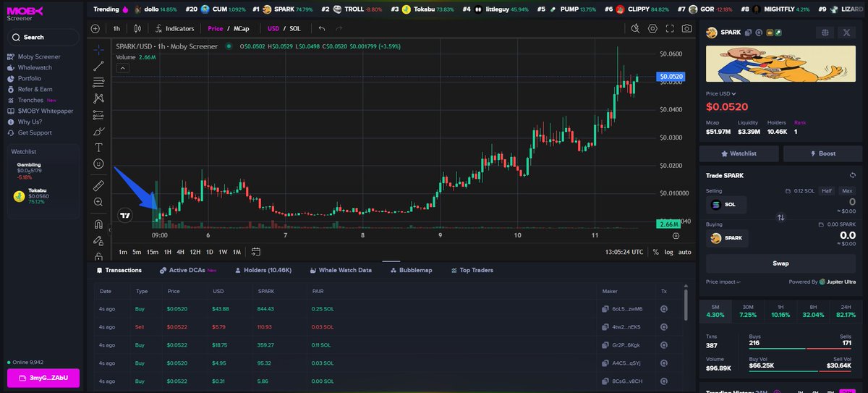Switch chart currency to USD
Viewport: 868px width, 393px height.
(x=273, y=28)
